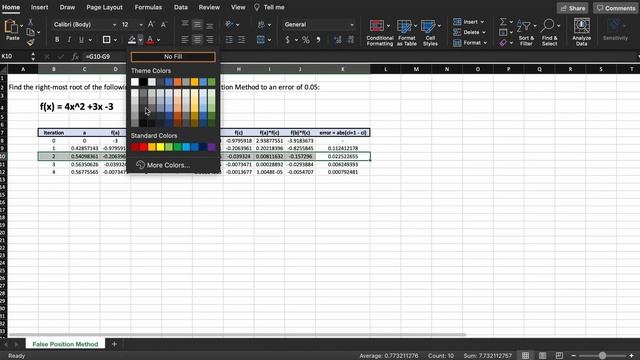This screenshot has height=360, width=640.
Task: Apply the red Font Color icon
Action: click(150, 40)
